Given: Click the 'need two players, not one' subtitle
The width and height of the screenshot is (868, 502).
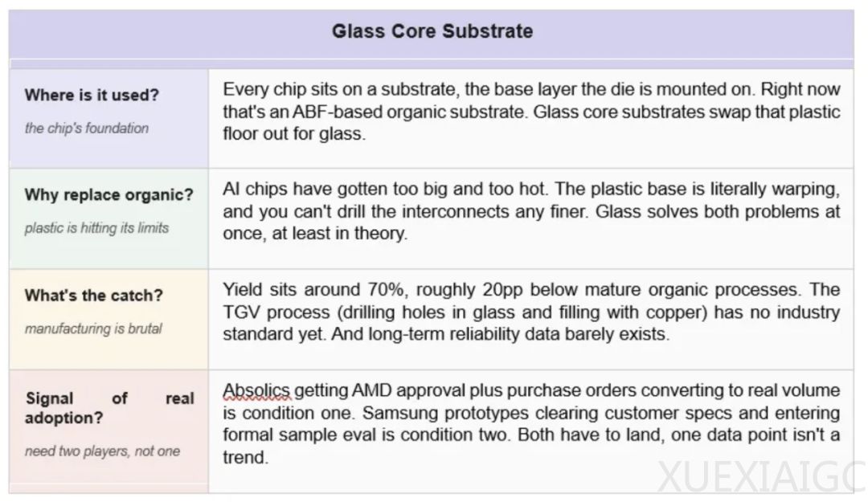Looking at the screenshot, I should click(x=102, y=451).
